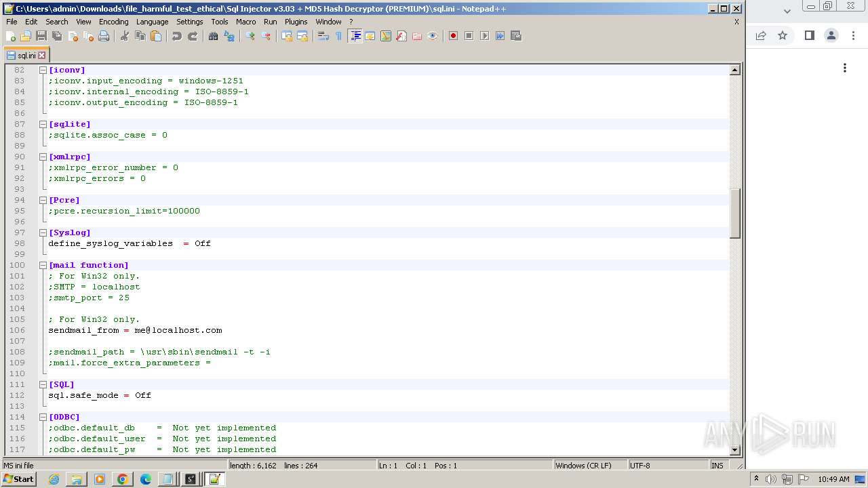868x488 pixels.
Task: Click the Define Language toolbar icon
Action: coord(370,36)
